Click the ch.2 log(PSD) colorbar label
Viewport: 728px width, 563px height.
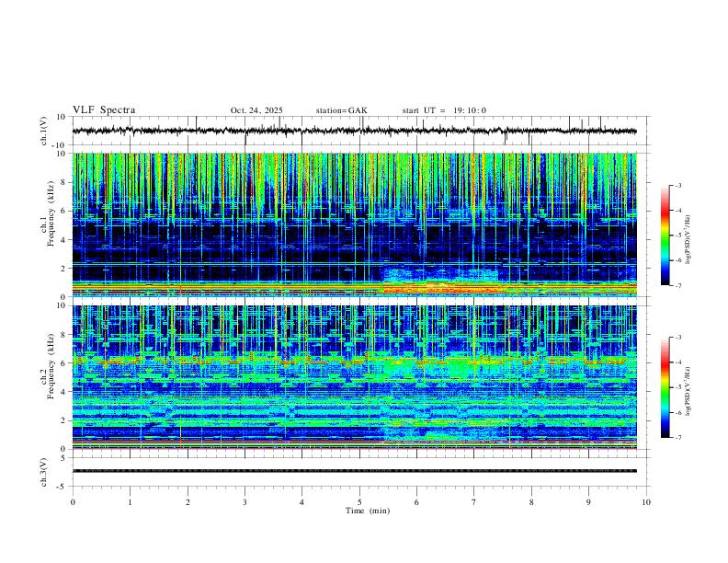click(688, 391)
